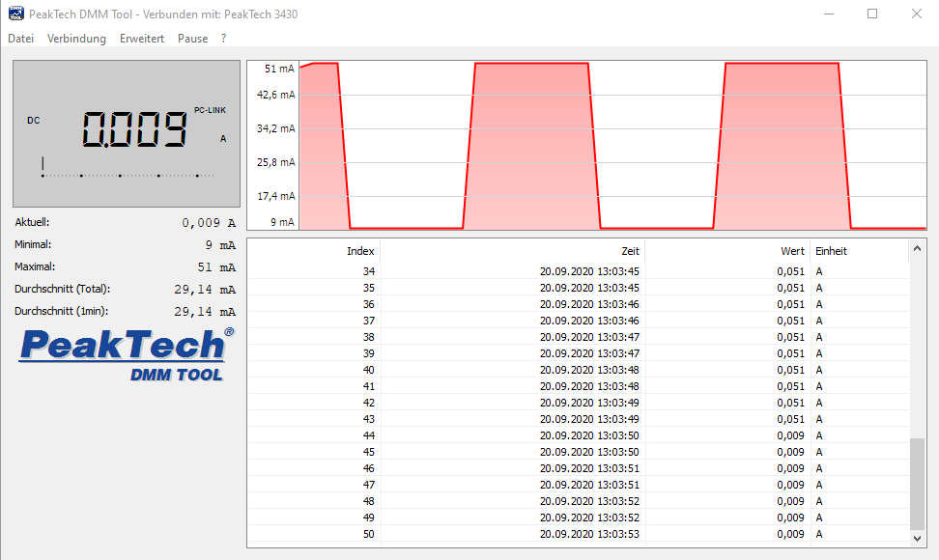The image size is (939, 560).
Task: Pause the current measurement recording
Action: click(192, 39)
